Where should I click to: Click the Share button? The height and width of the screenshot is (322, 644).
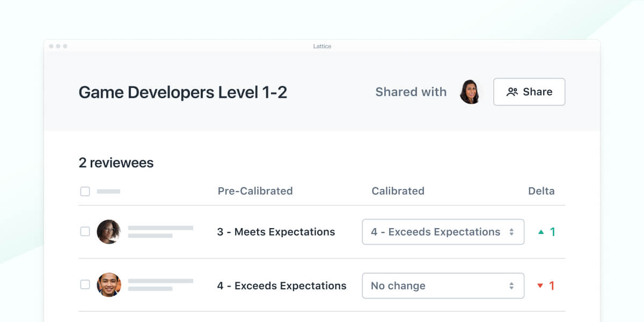(x=529, y=92)
